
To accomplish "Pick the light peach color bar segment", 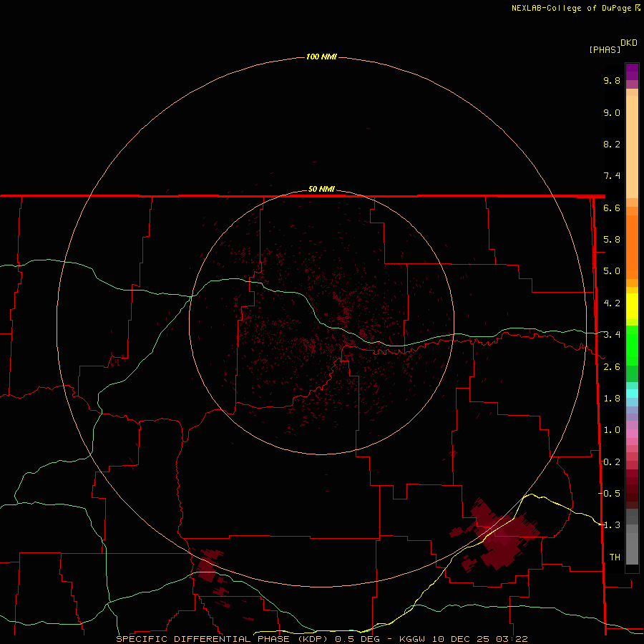I will coord(632,147).
